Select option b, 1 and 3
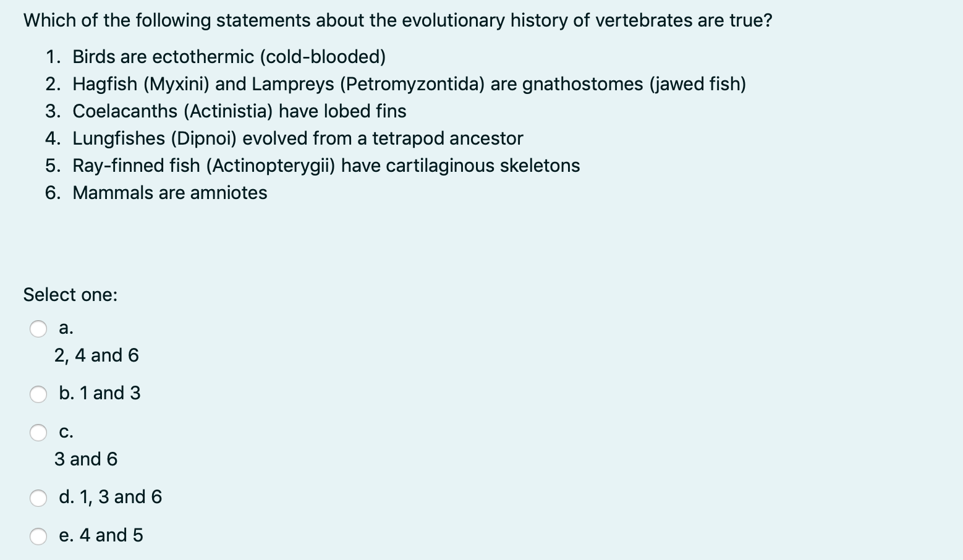This screenshot has width=963, height=560. click(x=38, y=394)
